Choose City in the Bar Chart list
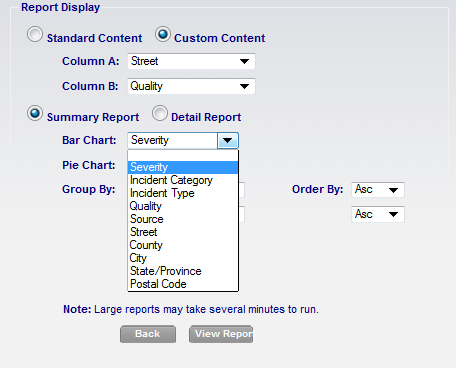456x368 pixels. click(x=183, y=258)
